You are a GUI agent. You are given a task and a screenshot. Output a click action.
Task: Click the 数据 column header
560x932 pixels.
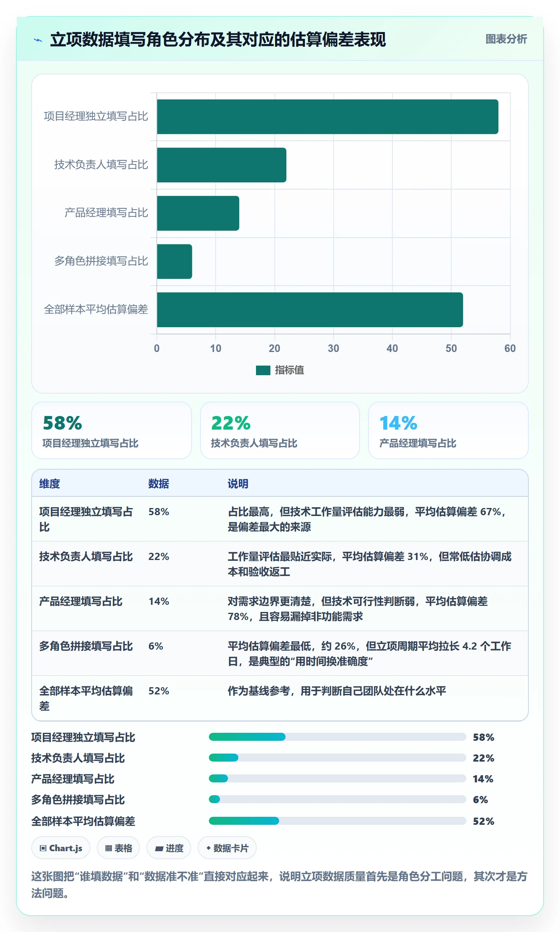coord(159,484)
